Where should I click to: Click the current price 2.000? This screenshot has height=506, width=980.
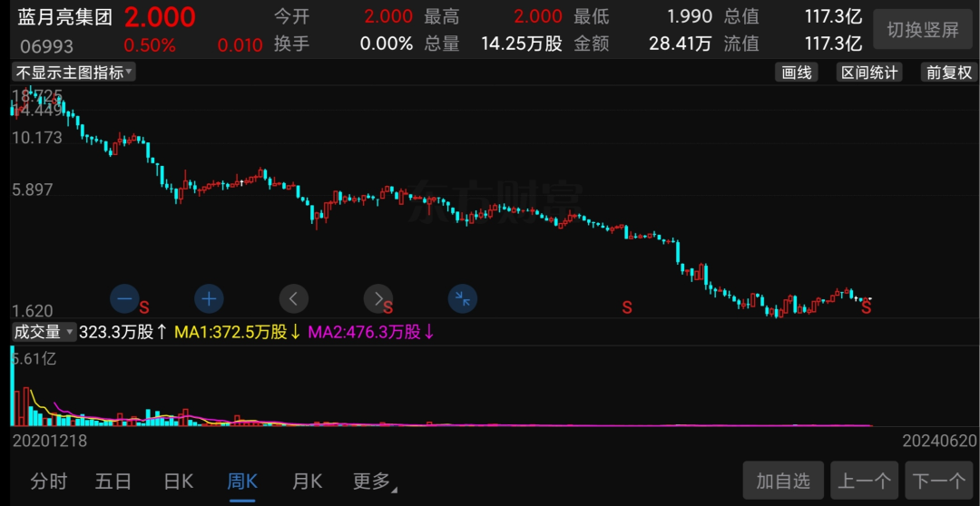(160, 17)
